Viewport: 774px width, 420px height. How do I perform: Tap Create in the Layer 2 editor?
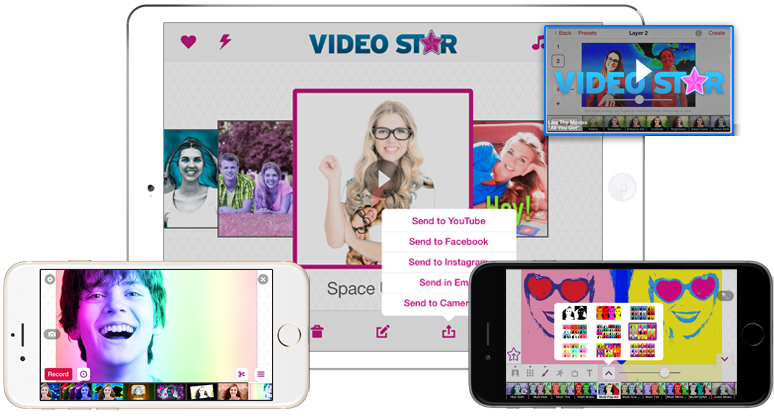point(717,33)
